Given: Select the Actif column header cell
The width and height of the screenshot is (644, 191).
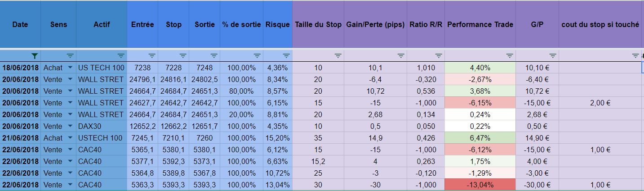Looking at the screenshot, I should pyautogui.click(x=102, y=24).
